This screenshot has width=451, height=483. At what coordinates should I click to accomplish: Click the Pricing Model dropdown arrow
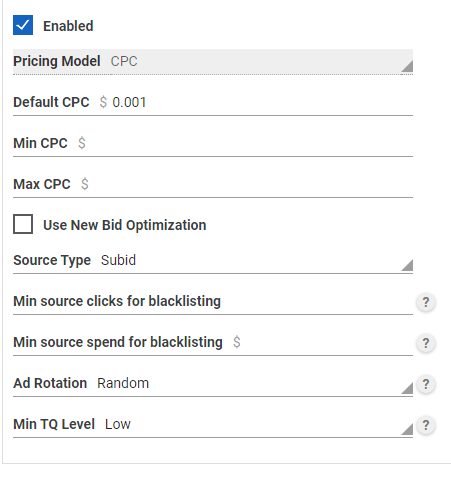coord(407,66)
